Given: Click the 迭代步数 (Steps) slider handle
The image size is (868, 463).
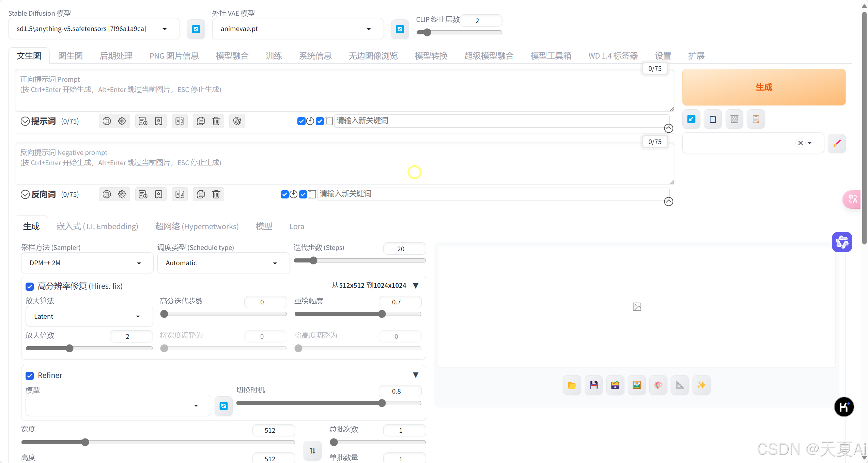Looking at the screenshot, I should pyautogui.click(x=313, y=261).
